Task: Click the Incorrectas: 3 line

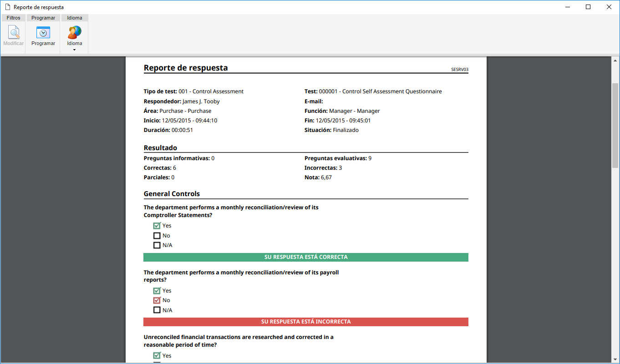Action: 323,168
